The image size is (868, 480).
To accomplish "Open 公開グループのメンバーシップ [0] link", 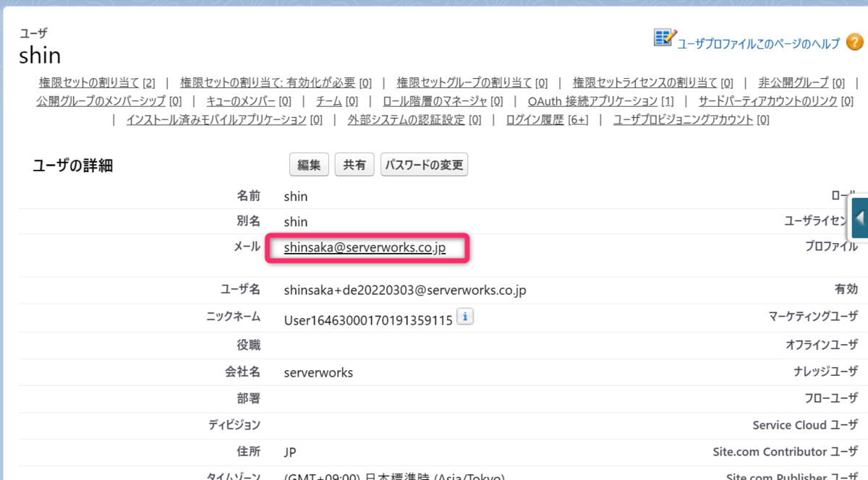I will click(x=101, y=100).
